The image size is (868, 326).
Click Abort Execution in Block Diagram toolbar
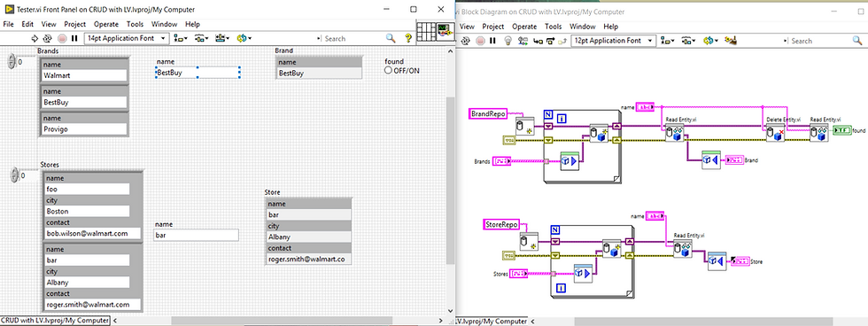480,41
